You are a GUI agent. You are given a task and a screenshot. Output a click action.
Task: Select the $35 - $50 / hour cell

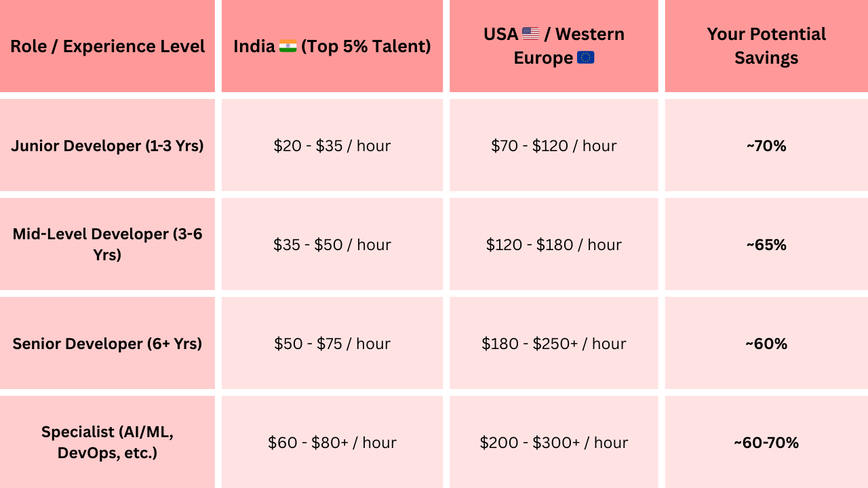point(332,244)
